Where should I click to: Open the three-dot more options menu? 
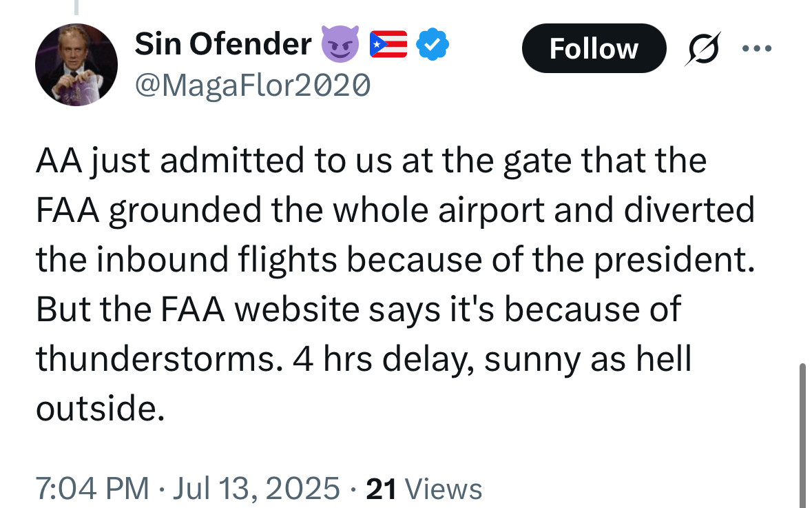click(x=758, y=49)
